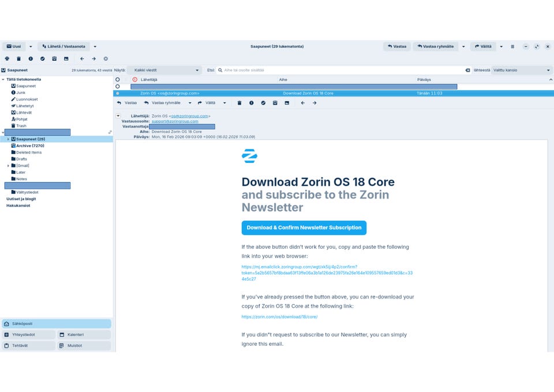The height and width of the screenshot is (392, 554).
Task: Collapse the message headers expander beside Lähettäjä
Action: 118,115
